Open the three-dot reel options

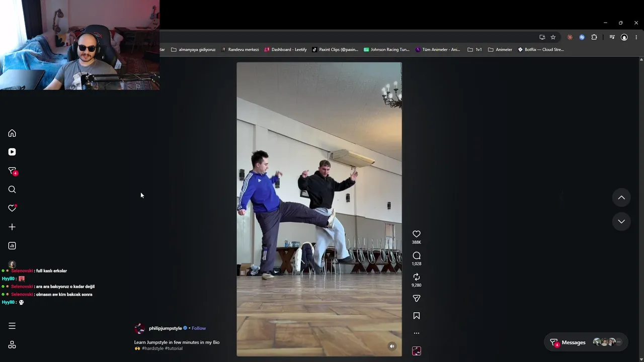tap(417, 333)
